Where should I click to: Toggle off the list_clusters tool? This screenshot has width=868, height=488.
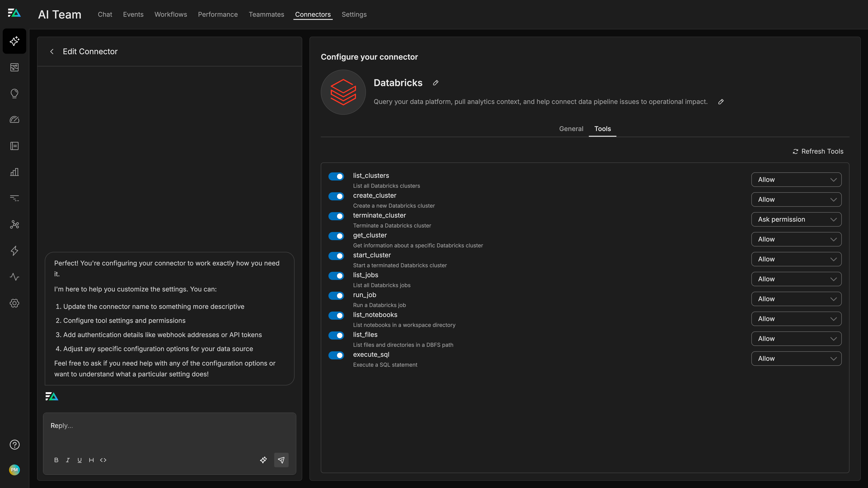click(x=336, y=176)
